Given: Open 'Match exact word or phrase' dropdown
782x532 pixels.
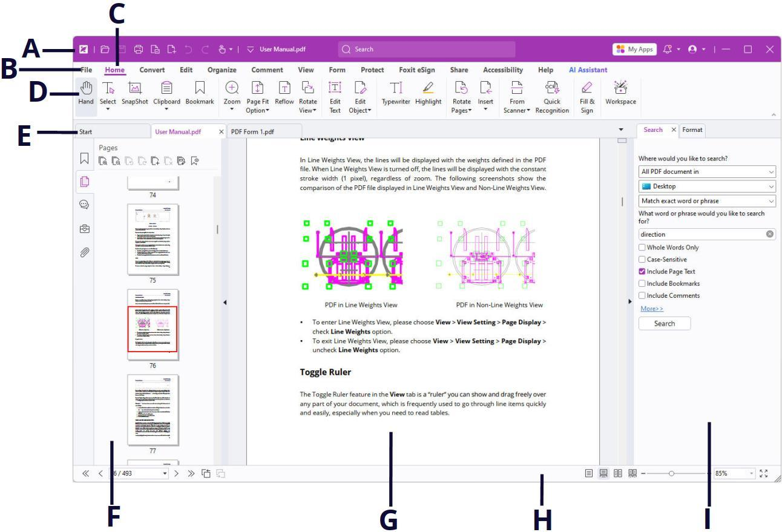Looking at the screenshot, I should coord(707,201).
